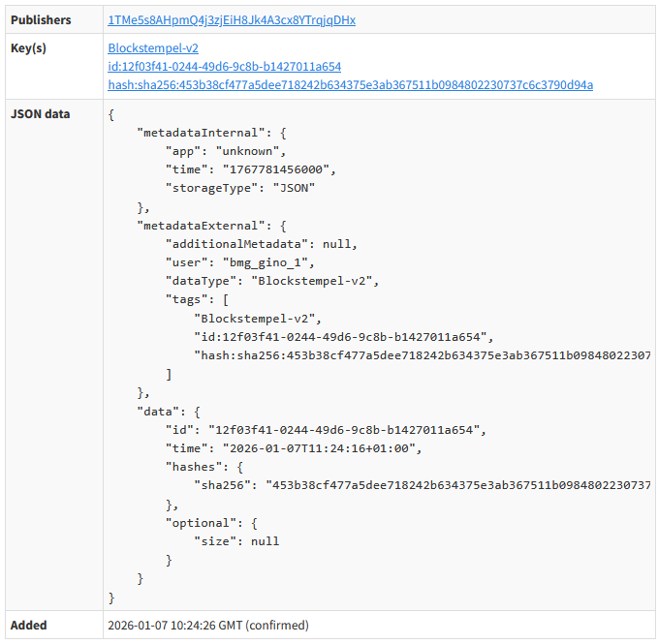
Task: Click the "app": "unknown" line
Action: 225,151
